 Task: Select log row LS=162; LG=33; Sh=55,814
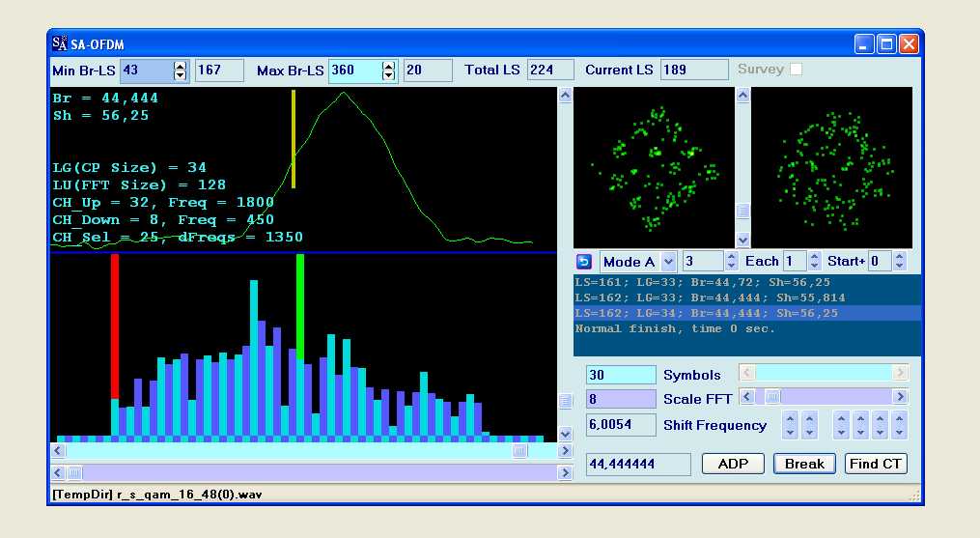coord(747,297)
